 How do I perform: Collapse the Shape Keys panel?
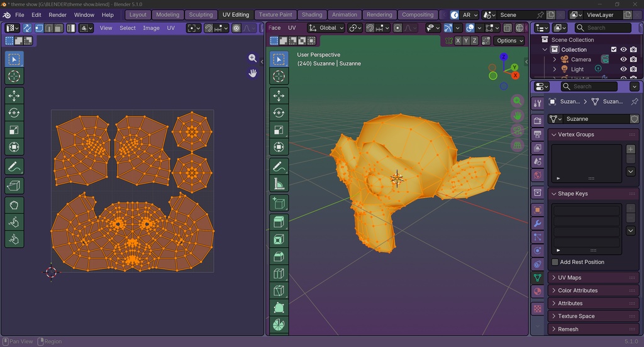point(593,194)
